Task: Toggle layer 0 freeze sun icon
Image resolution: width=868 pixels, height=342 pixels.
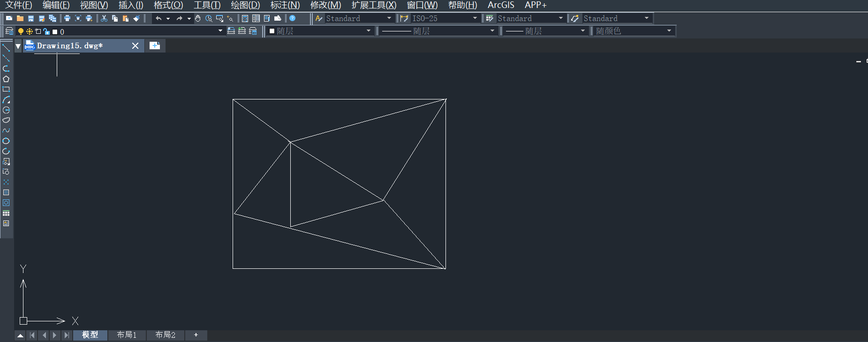Action: (x=30, y=31)
